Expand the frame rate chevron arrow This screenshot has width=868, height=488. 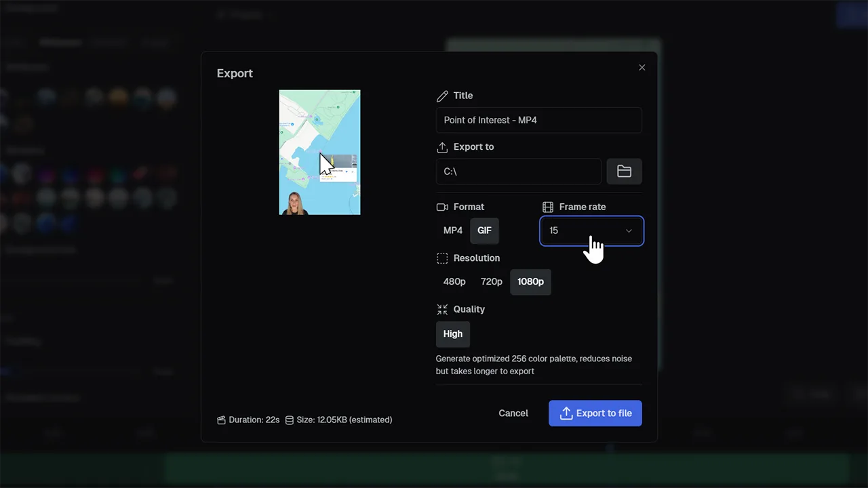tap(629, 230)
